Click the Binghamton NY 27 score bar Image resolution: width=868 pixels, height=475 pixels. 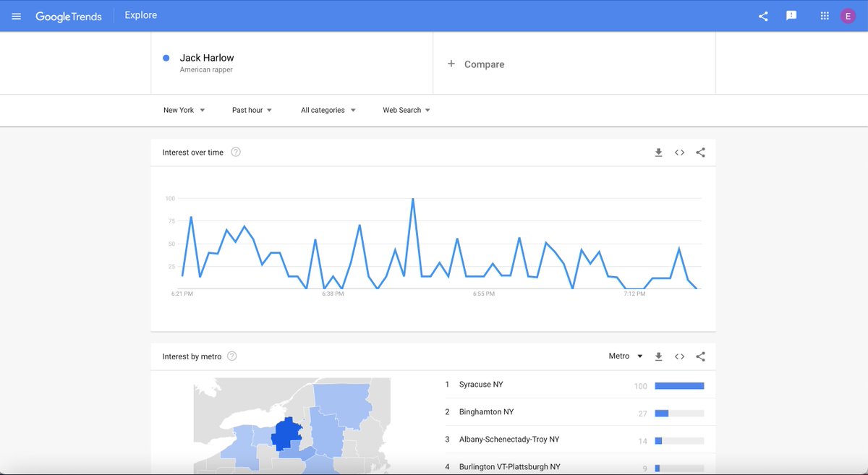pos(679,414)
